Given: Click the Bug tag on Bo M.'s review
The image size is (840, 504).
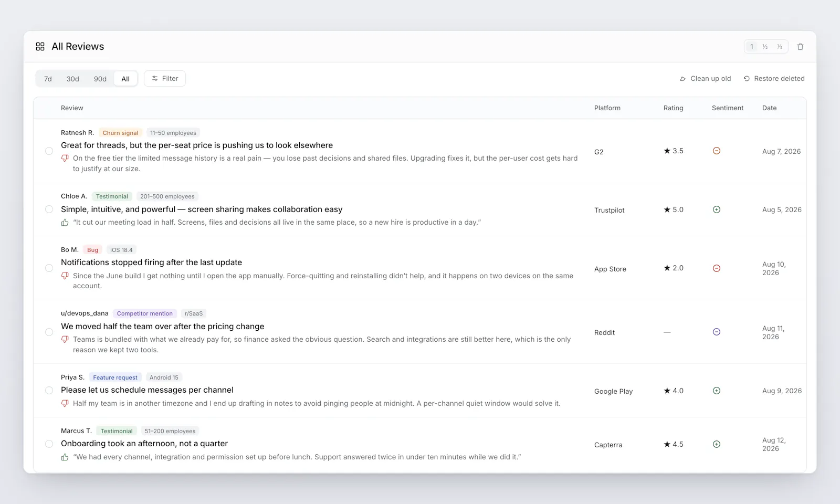Looking at the screenshot, I should 92,250.
